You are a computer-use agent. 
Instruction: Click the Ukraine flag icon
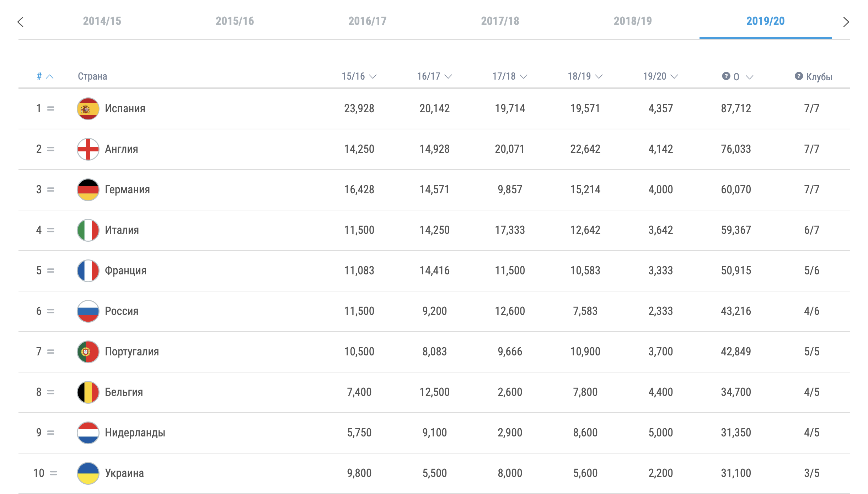pyautogui.click(x=88, y=473)
